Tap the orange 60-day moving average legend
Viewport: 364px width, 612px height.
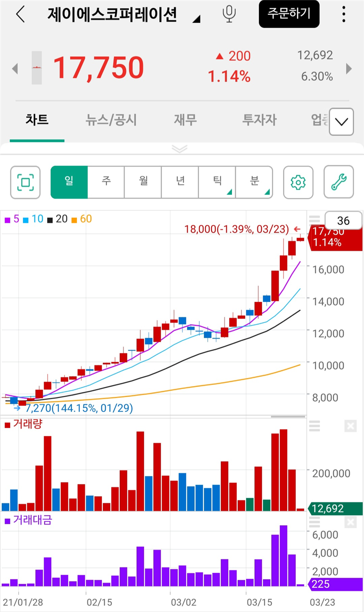[x=81, y=219]
